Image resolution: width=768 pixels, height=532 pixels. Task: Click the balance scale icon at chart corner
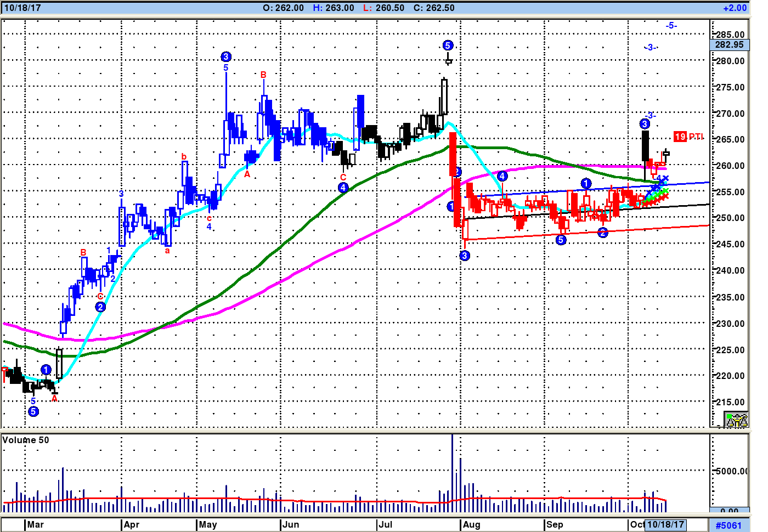point(736,420)
